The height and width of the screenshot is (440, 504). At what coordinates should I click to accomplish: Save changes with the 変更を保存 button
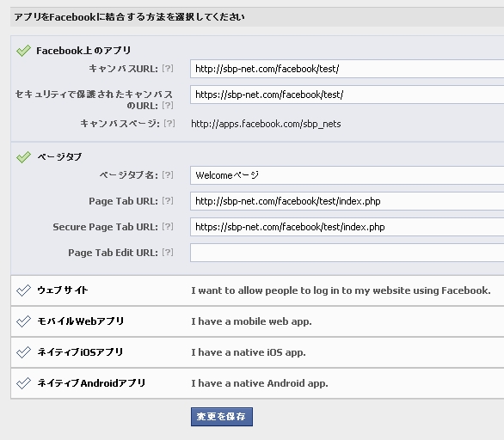coord(222,417)
